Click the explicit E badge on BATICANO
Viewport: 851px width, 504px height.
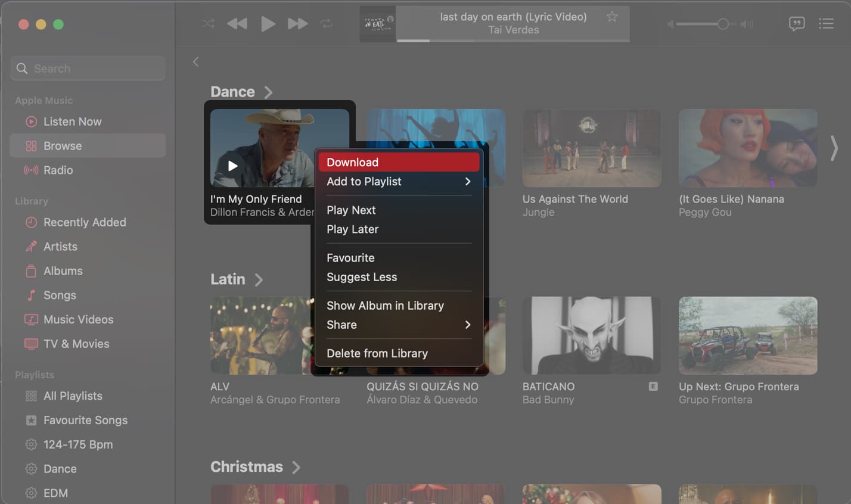[653, 387]
